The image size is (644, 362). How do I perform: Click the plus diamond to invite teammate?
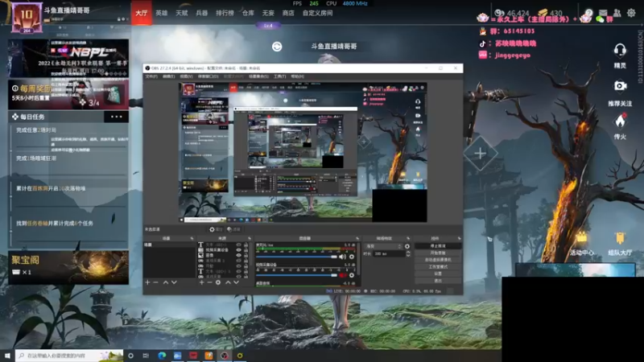(480, 154)
